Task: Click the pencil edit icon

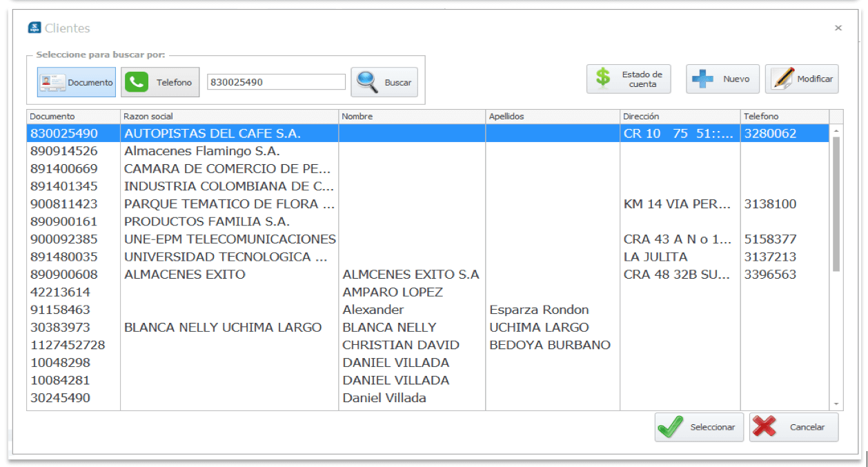Action: [x=782, y=79]
